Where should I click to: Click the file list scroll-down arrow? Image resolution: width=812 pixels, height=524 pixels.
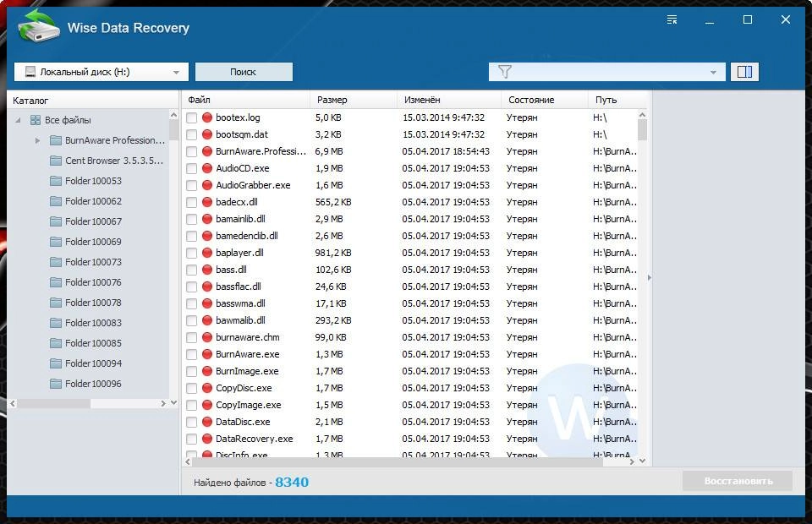click(x=642, y=461)
